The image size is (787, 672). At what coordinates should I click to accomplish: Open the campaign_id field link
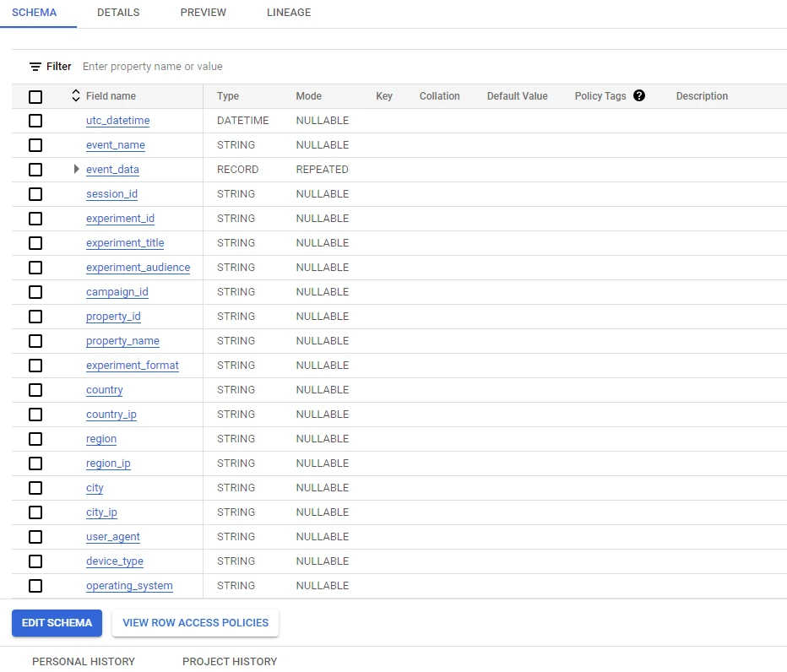coord(117,291)
